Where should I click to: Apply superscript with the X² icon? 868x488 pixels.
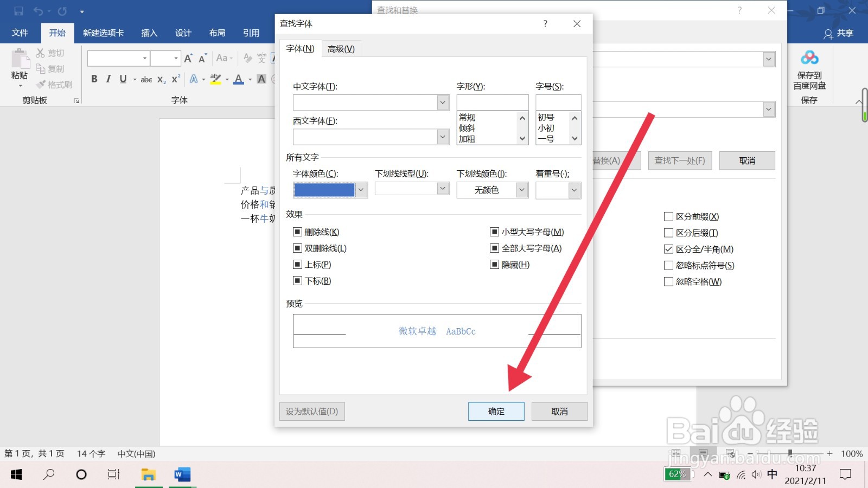click(176, 79)
